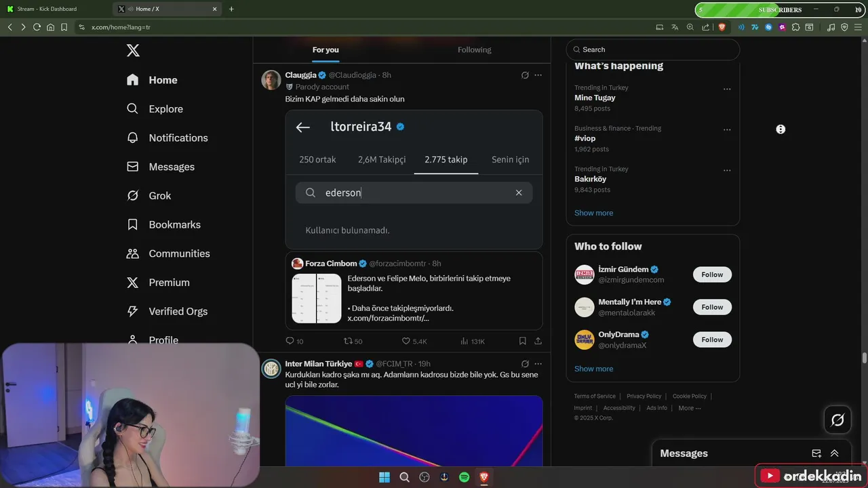Close the Home / X tab
This screenshot has width=868, height=488.
(215, 9)
